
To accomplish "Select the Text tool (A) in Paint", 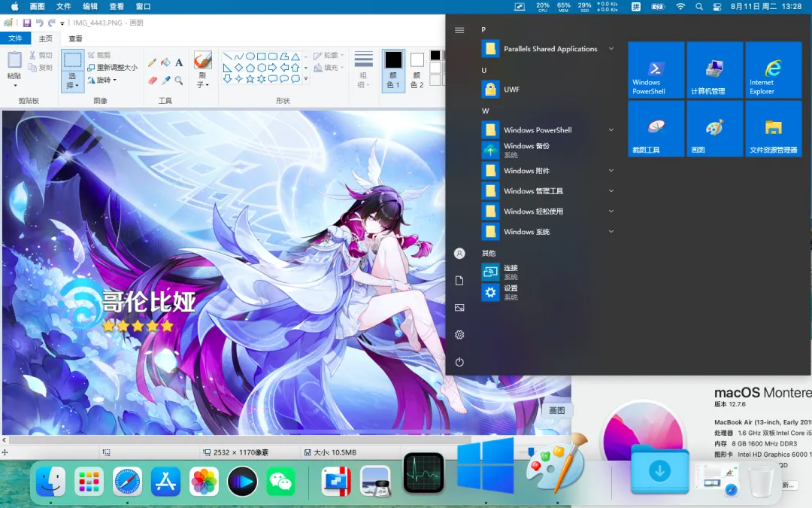I will (x=179, y=62).
